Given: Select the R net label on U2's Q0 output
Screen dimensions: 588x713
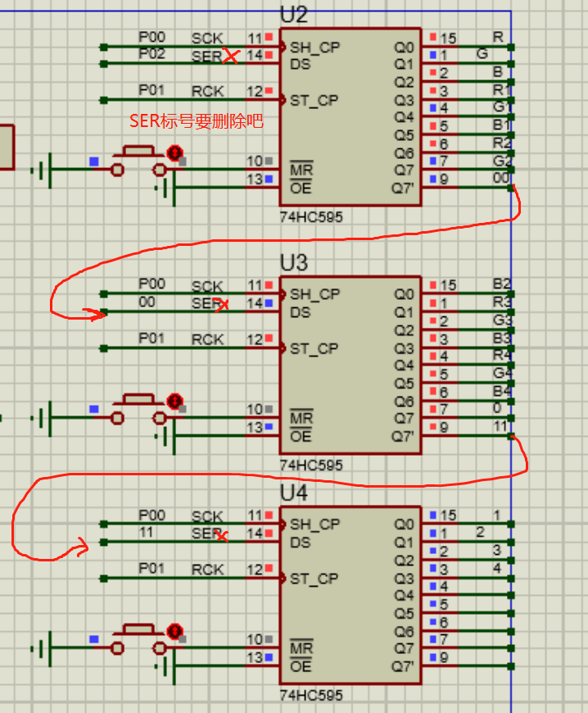Looking at the screenshot, I should pyautogui.click(x=498, y=37).
